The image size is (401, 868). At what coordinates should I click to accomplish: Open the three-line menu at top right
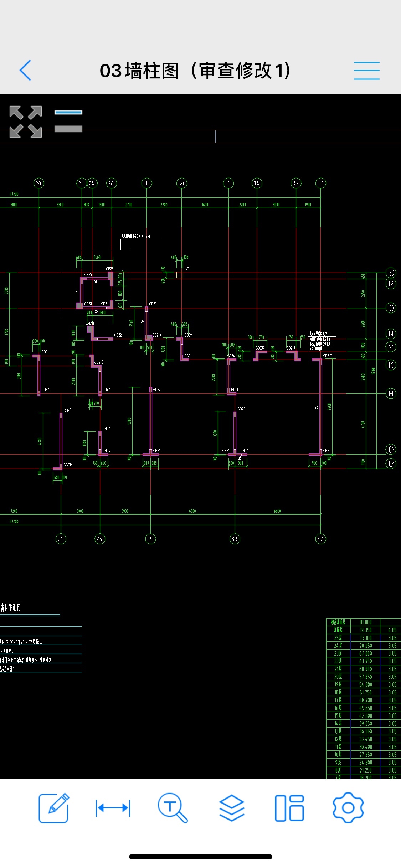click(366, 71)
